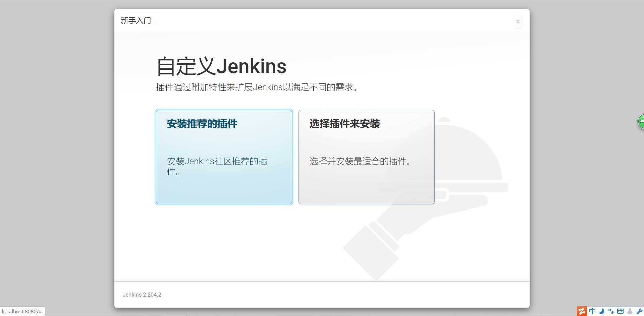Image resolution: width=644 pixels, height=316 pixels.
Task: Choose 安装推荐的插件 to install suggested plugins
Action: click(x=224, y=157)
